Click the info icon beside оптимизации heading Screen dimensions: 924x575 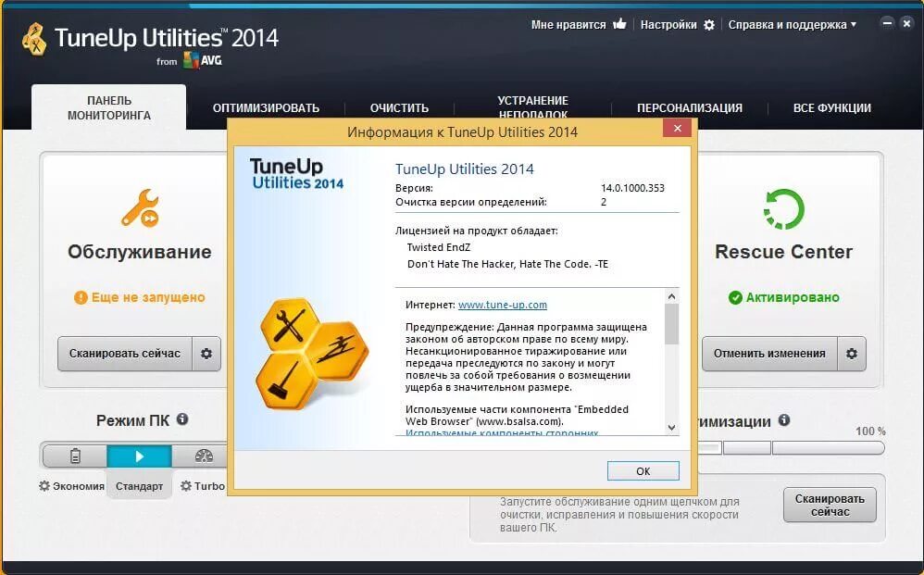784,420
